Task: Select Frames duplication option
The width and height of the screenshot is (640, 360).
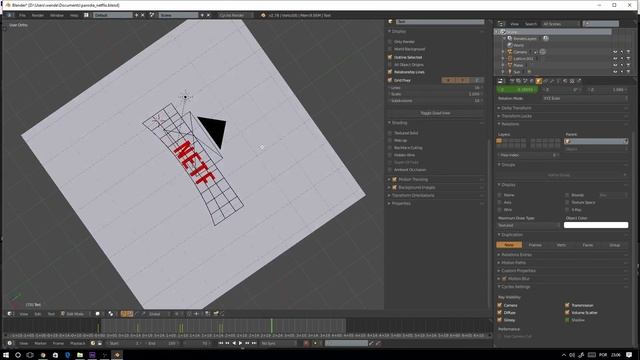Action: click(535, 245)
